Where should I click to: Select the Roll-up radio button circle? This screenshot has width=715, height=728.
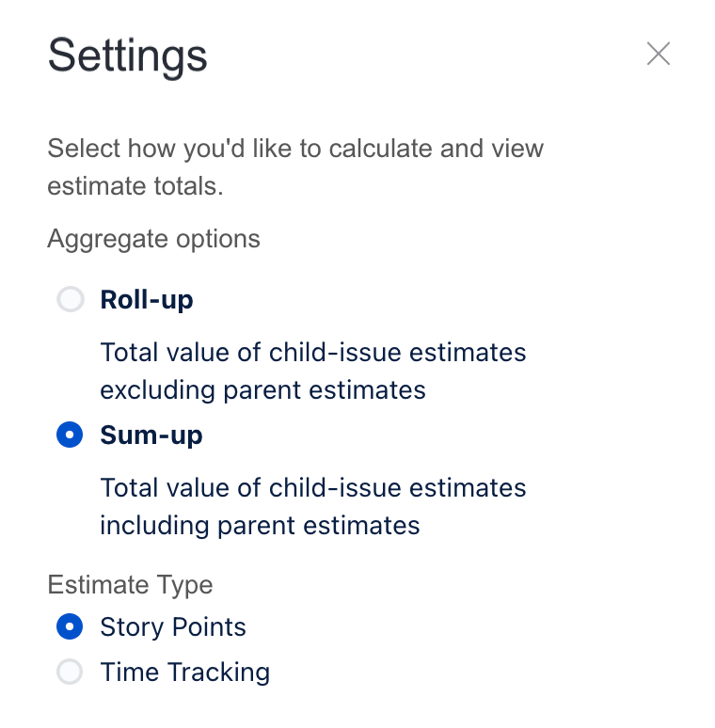pyautogui.click(x=71, y=299)
